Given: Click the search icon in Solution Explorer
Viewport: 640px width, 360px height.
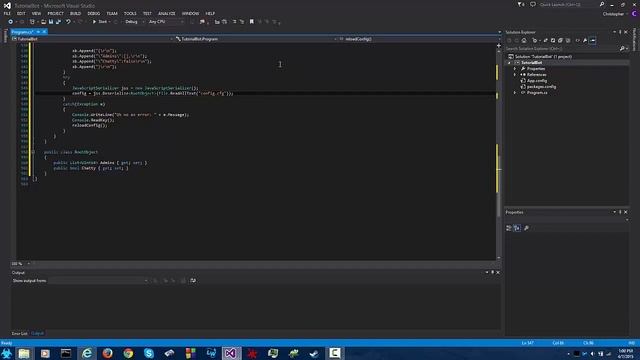Looking at the screenshot, I should click(622, 49).
